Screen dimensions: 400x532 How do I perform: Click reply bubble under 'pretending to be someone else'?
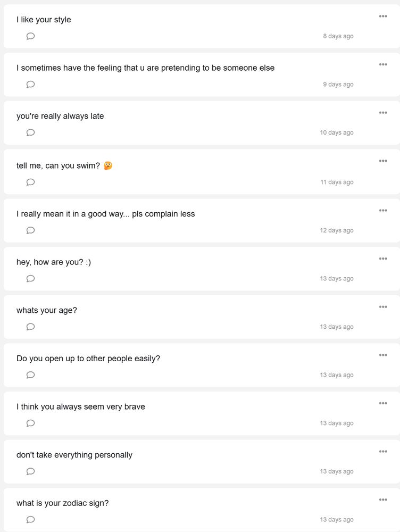(x=31, y=85)
